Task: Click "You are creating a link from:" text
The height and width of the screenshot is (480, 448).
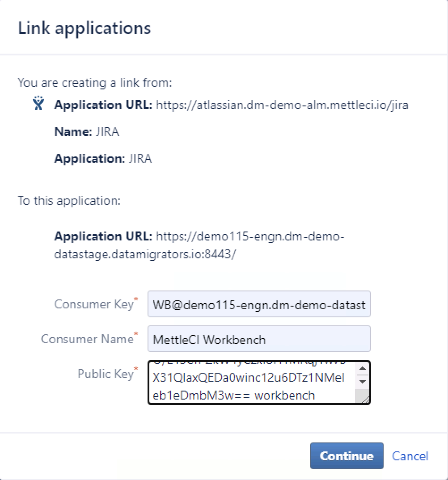Action: point(95,83)
